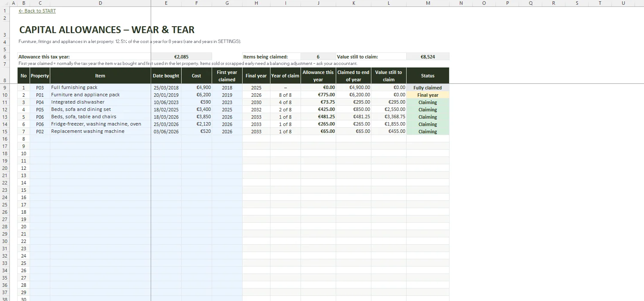
Task: Select column M header
Action: click(x=428, y=3)
